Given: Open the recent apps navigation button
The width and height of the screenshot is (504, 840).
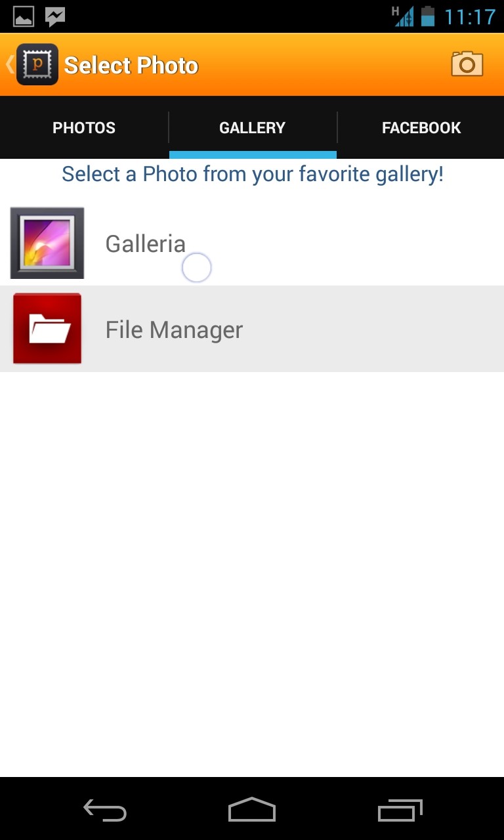Looking at the screenshot, I should [x=400, y=810].
